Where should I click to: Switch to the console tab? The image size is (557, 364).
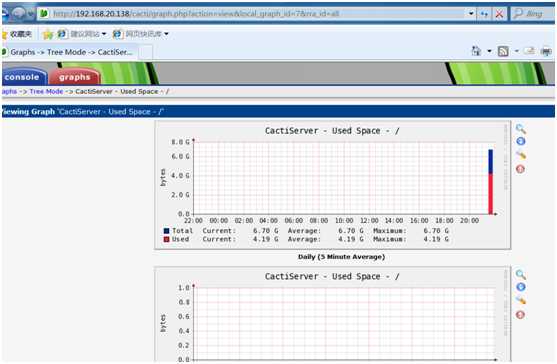point(23,77)
